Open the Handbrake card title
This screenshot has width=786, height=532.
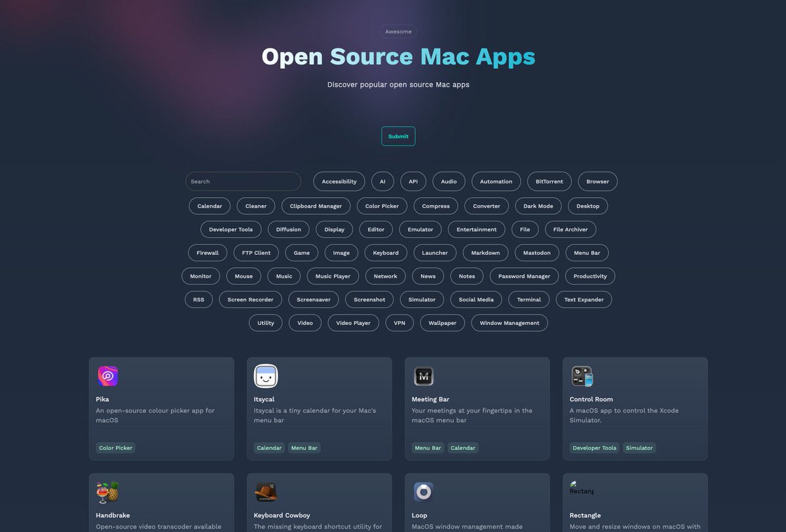(113, 515)
